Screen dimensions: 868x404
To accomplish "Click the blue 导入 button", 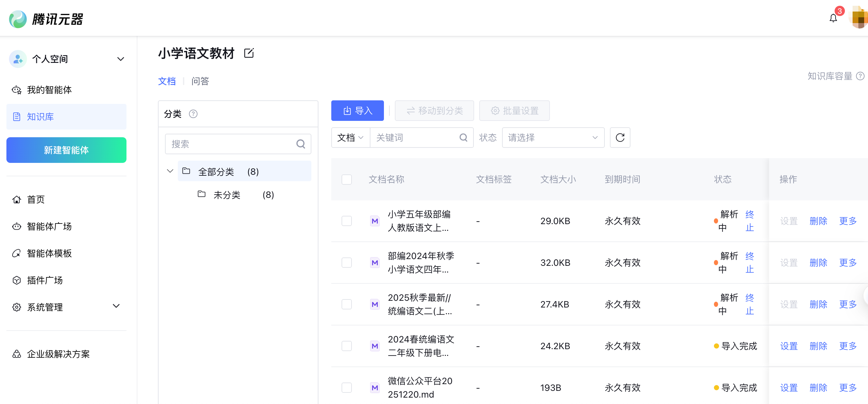I will [x=357, y=110].
